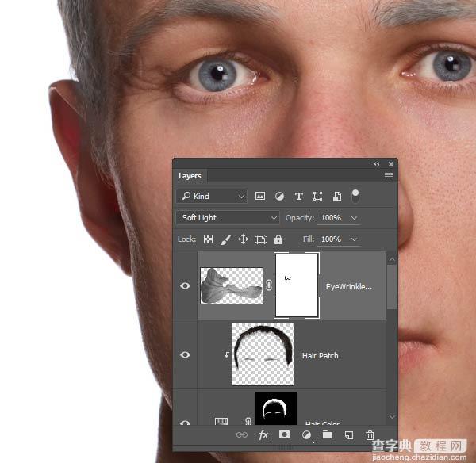
Task: Lock layer position icon
Action: tap(243, 239)
